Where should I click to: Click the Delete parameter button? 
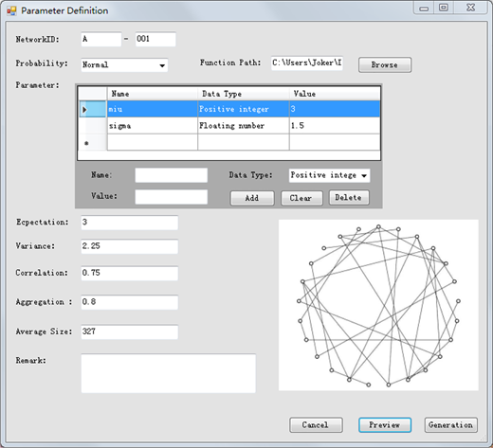tap(349, 198)
